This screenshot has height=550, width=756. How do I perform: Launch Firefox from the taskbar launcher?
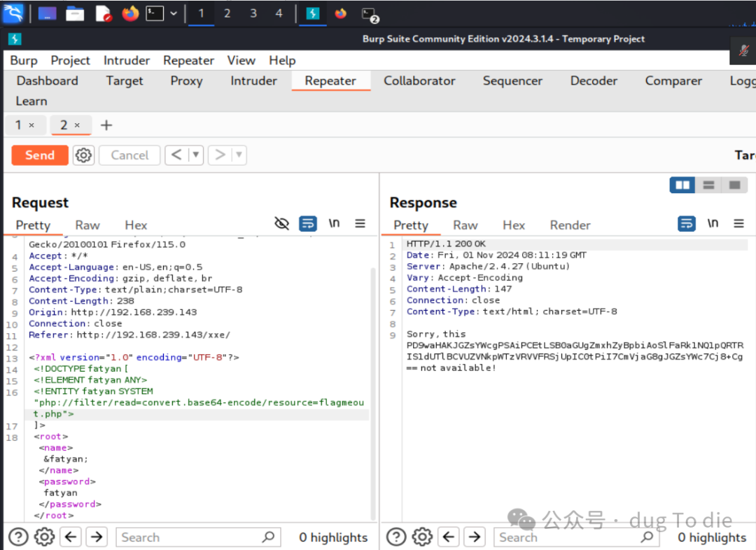(130, 13)
